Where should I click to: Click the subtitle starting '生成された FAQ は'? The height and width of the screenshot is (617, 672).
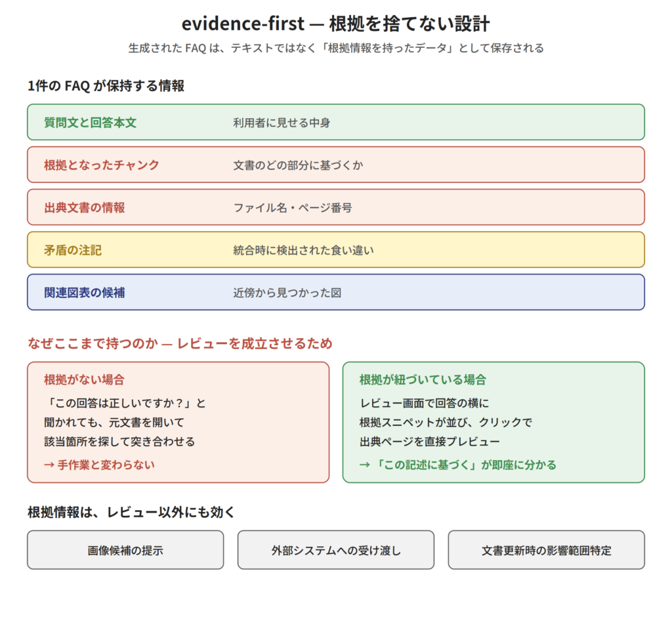(x=336, y=48)
